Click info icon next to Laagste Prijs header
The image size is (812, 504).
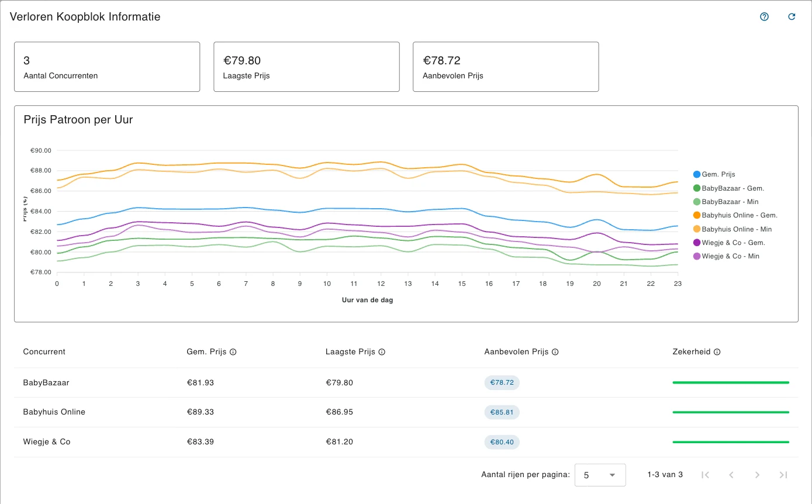tap(382, 352)
